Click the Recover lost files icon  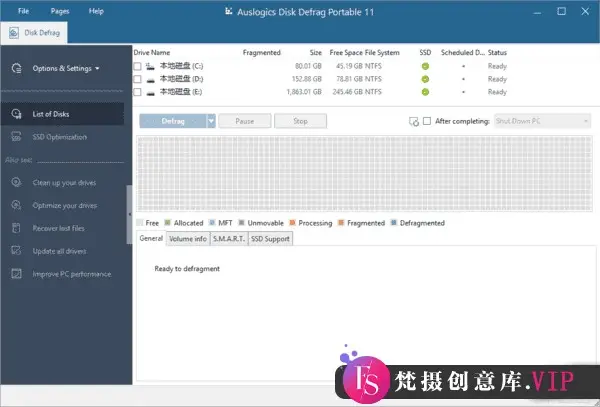click(16, 228)
